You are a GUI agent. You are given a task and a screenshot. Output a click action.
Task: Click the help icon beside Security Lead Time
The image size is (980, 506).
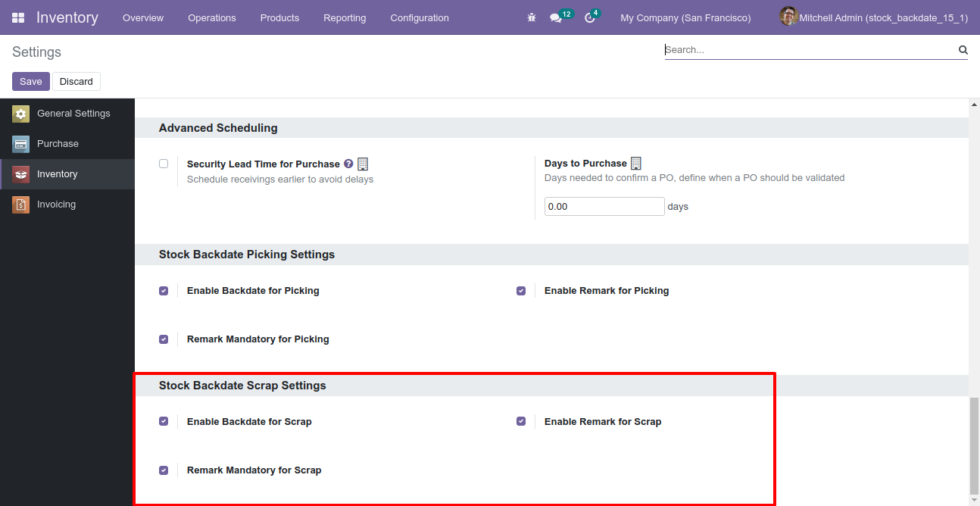[348, 164]
